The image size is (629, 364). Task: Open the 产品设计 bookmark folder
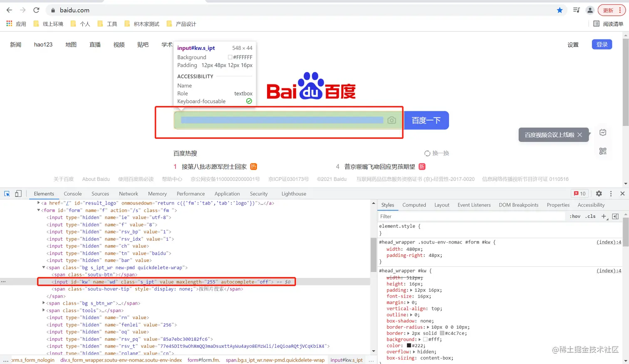pyautogui.click(x=181, y=24)
